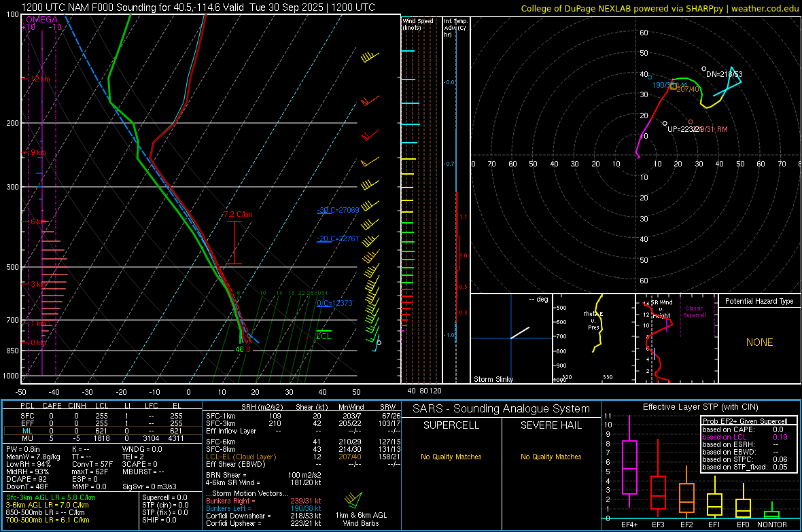Click the SEVERE HAIL column header

click(x=551, y=425)
